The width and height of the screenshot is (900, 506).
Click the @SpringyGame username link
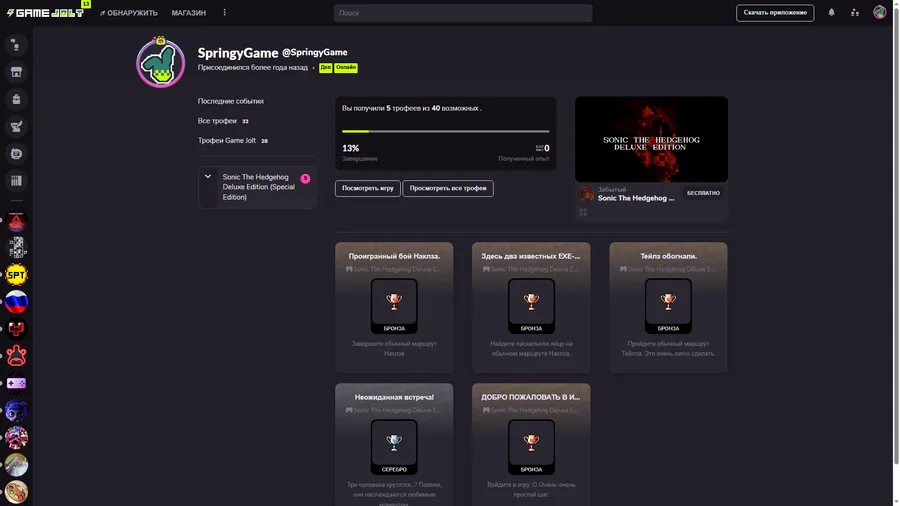(x=315, y=52)
